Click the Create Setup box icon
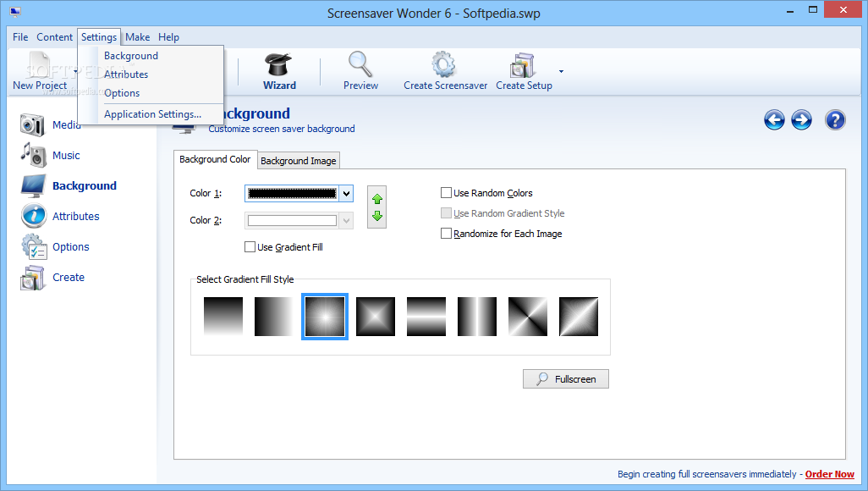The height and width of the screenshot is (491, 868). coord(523,65)
